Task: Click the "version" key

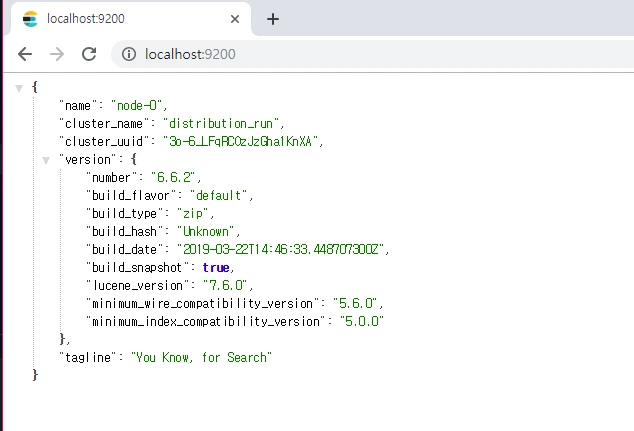Action: click(x=88, y=159)
